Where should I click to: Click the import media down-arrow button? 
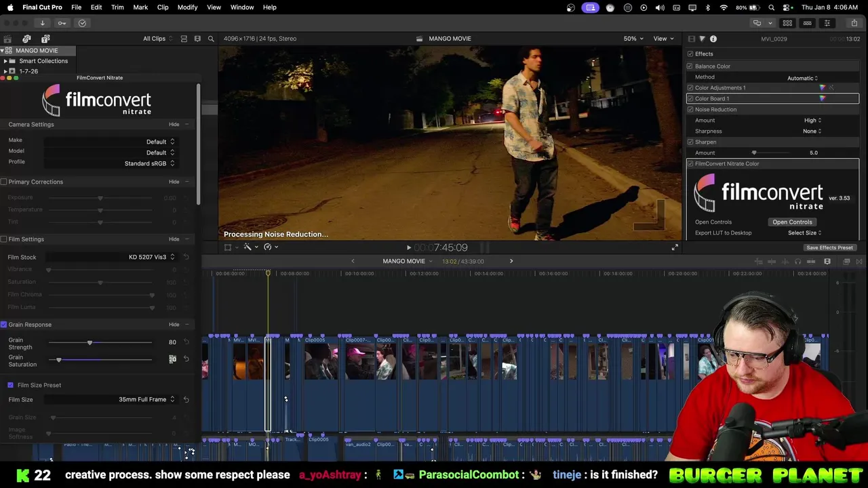coord(42,23)
